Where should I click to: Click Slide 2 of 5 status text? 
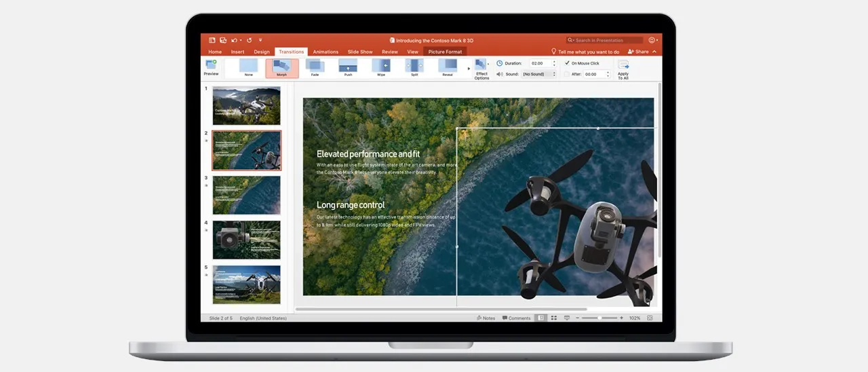[220, 318]
